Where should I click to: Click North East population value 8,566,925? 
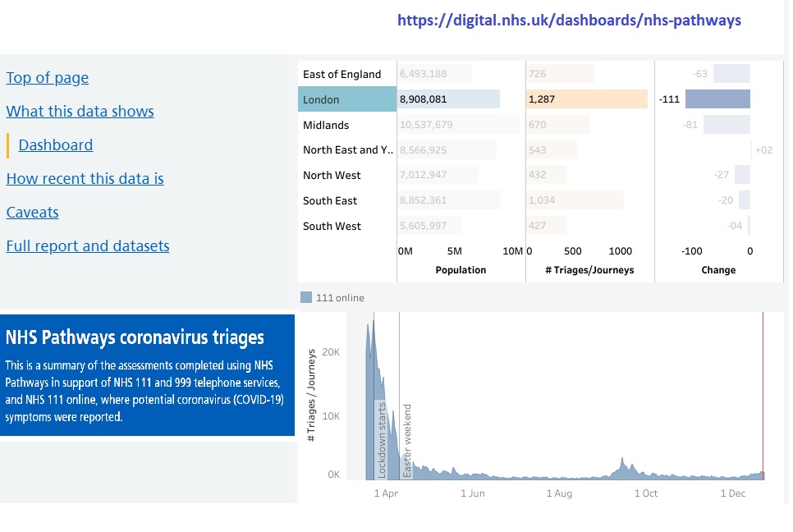coord(424,149)
